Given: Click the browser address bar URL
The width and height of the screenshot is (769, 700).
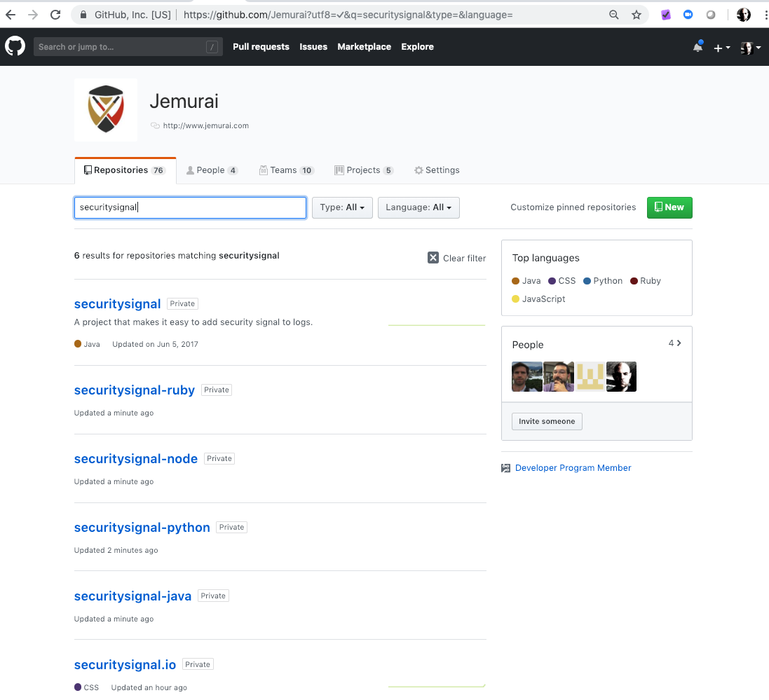Looking at the screenshot, I should coord(348,15).
